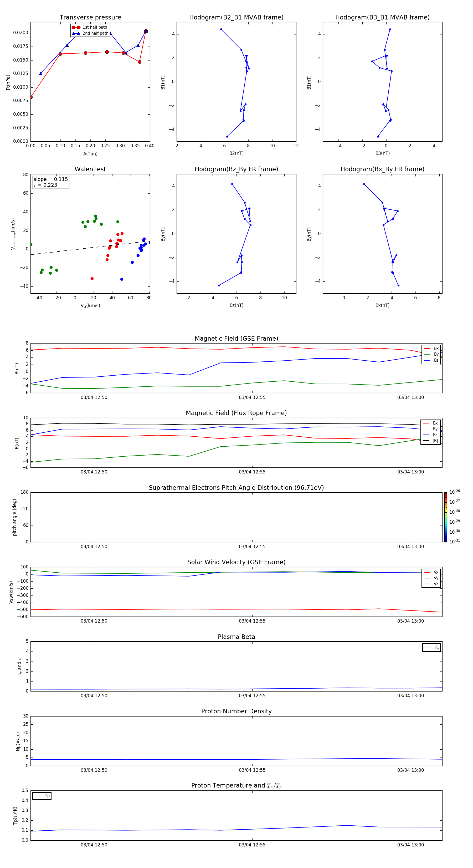The width and height of the screenshot is (473, 868).
Task: Click "03/04 12:50" tick under GSE magnetic field plot
Action: [94, 397]
